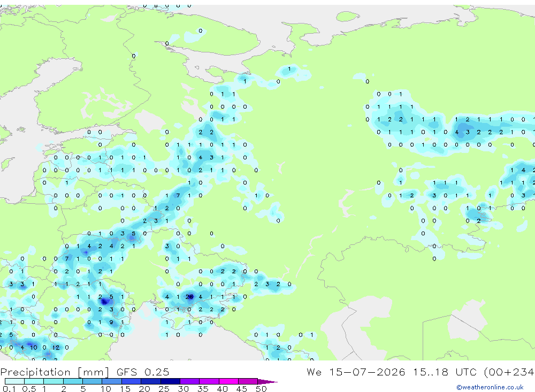Click the legend scale label "0.1"
The width and height of the screenshot is (535, 392).
(x=9, y=389)
